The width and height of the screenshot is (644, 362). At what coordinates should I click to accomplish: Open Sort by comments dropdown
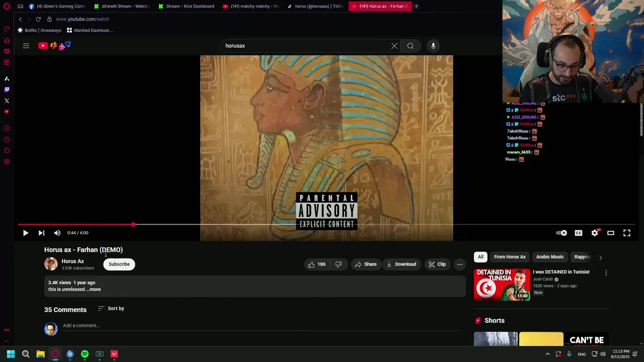tap(111, 308)
